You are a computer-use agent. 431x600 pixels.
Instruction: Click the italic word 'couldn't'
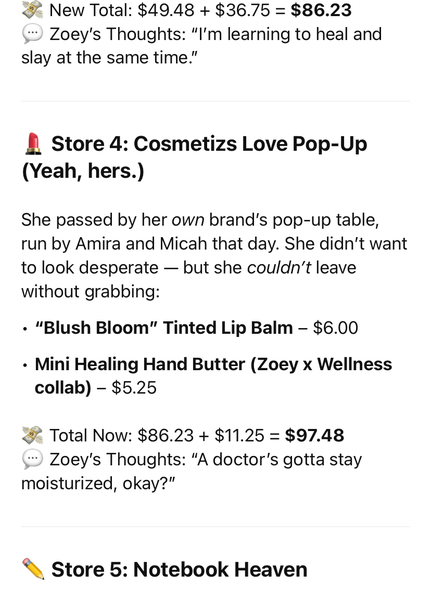279,268
